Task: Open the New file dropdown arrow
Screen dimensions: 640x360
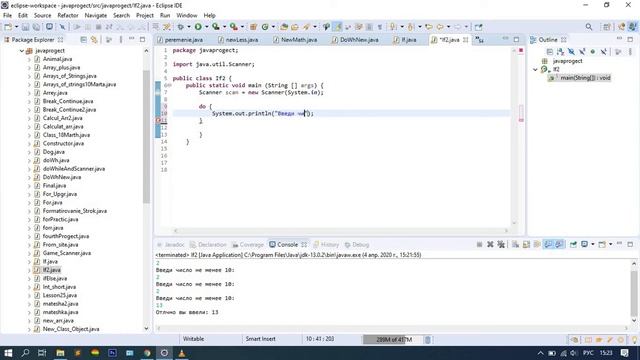Action: click(16, 27)
